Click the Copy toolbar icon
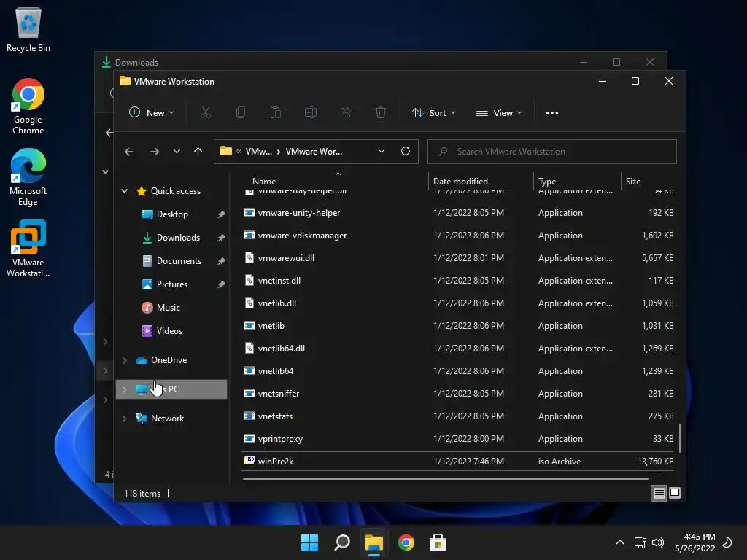 [241, 113]
